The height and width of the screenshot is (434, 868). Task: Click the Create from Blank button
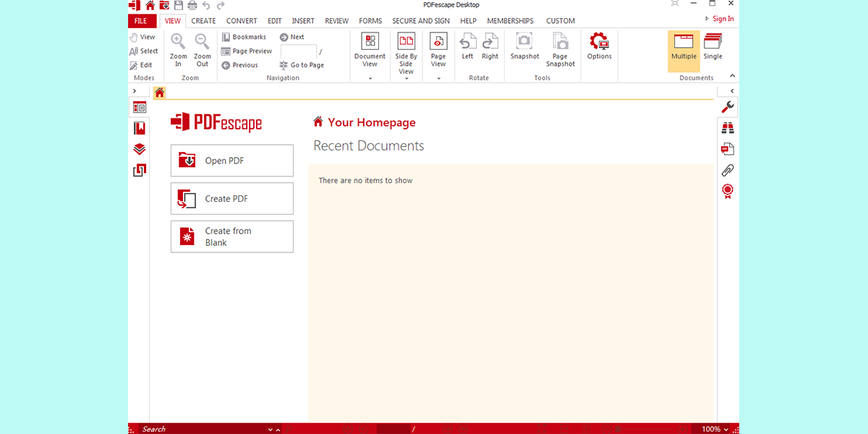click(x=232, y=237)
